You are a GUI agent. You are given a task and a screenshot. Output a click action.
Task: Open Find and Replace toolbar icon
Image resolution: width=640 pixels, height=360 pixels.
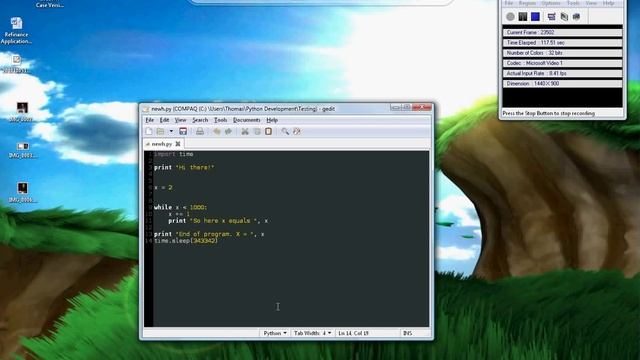(x=297, y=131)
